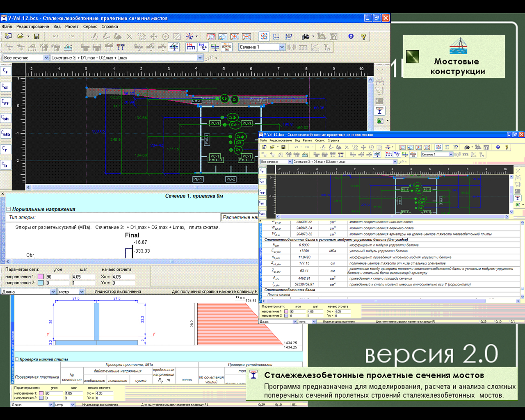
Task: Click the left arrow of main canvas horizontal scrollbar
Action: (x=28, y=187)
